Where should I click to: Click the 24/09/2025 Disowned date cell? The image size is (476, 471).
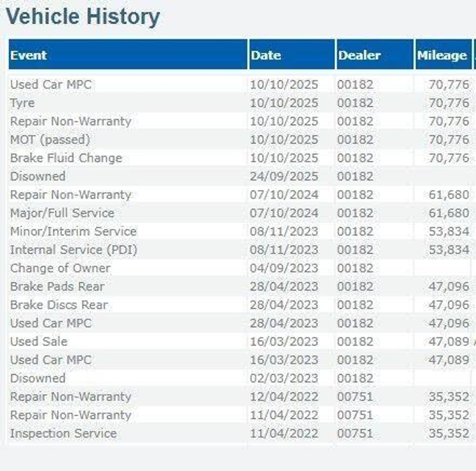[x=284, y=176]
